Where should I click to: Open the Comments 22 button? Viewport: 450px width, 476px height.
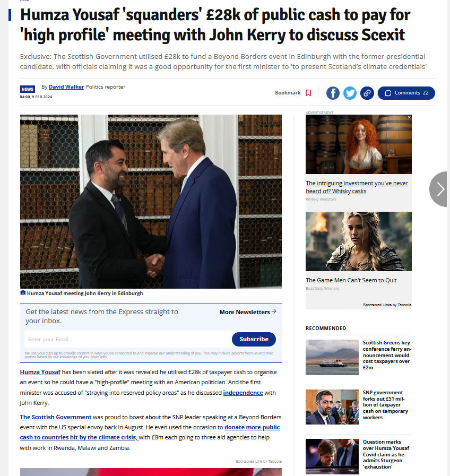[406, 93]
